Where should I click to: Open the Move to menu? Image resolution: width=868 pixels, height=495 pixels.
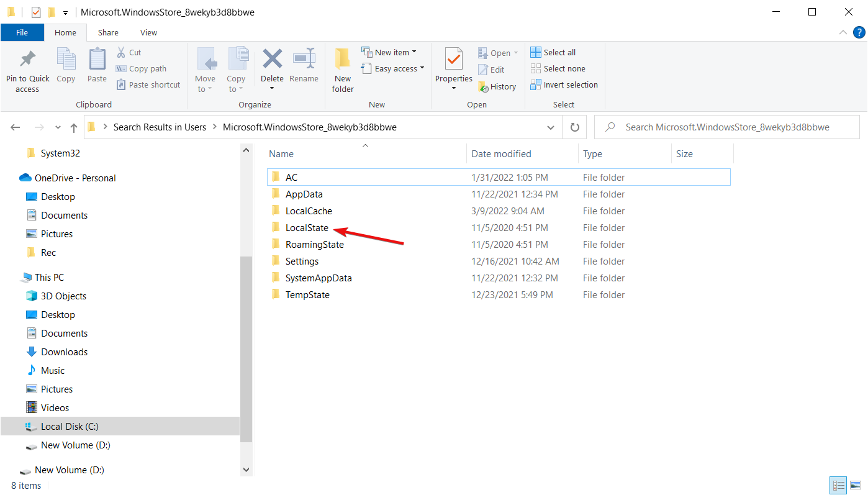coord(205,70)
